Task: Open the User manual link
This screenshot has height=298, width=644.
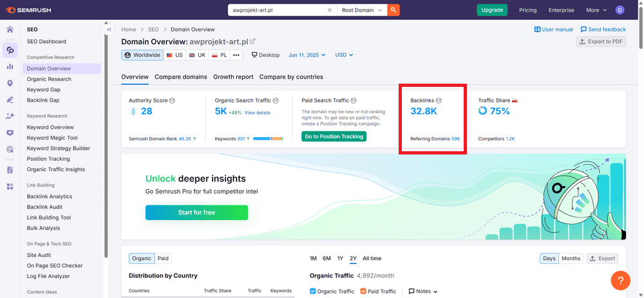Action: pos(554,30)
